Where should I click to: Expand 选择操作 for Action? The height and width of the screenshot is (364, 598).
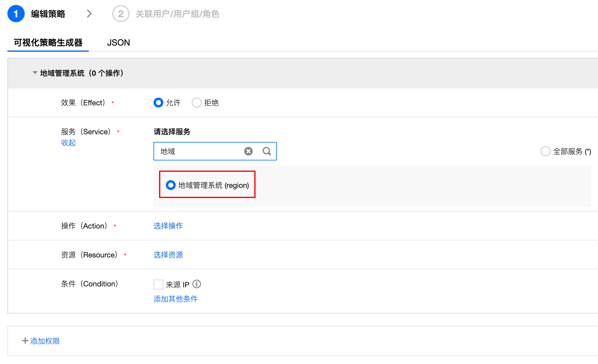[x=168, y=226]
